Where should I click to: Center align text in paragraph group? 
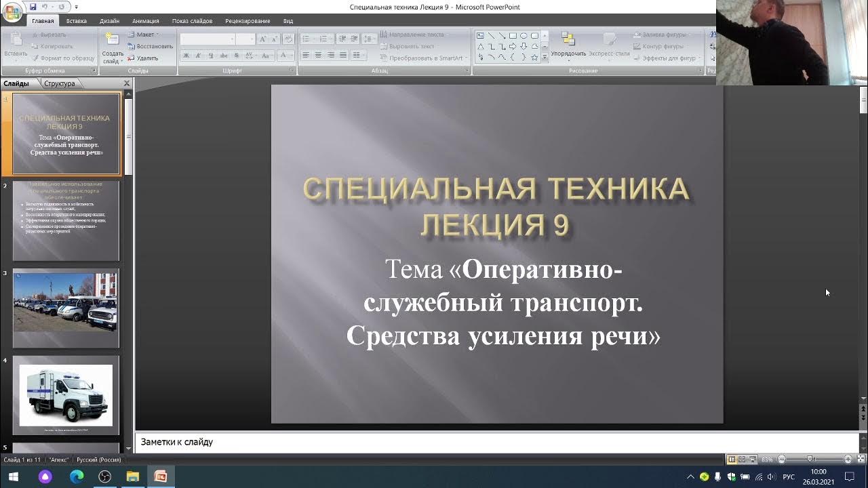(x=318, y=56)
